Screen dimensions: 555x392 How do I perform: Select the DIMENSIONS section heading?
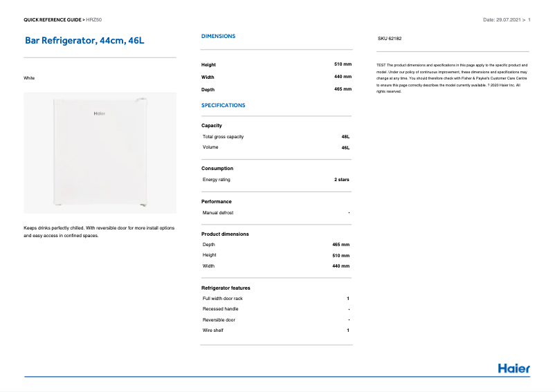click(x=218, y=36)
